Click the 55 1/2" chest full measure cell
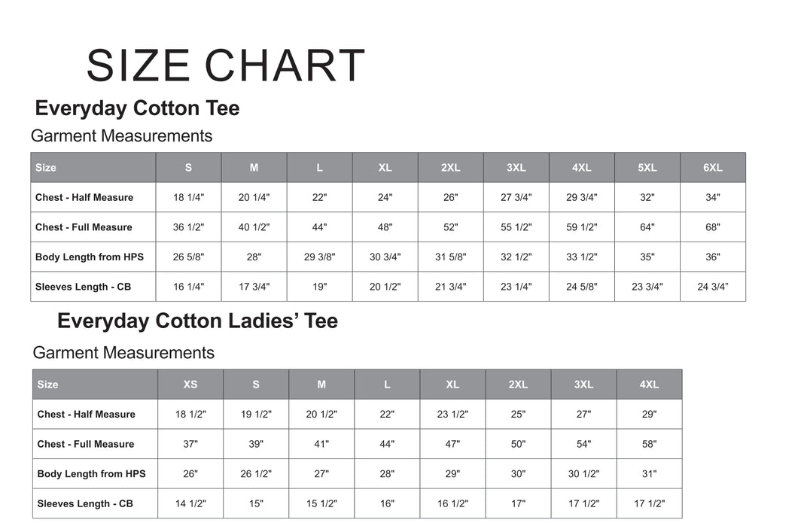The width and height of the screenshot is (798, 532). (516, 227)
